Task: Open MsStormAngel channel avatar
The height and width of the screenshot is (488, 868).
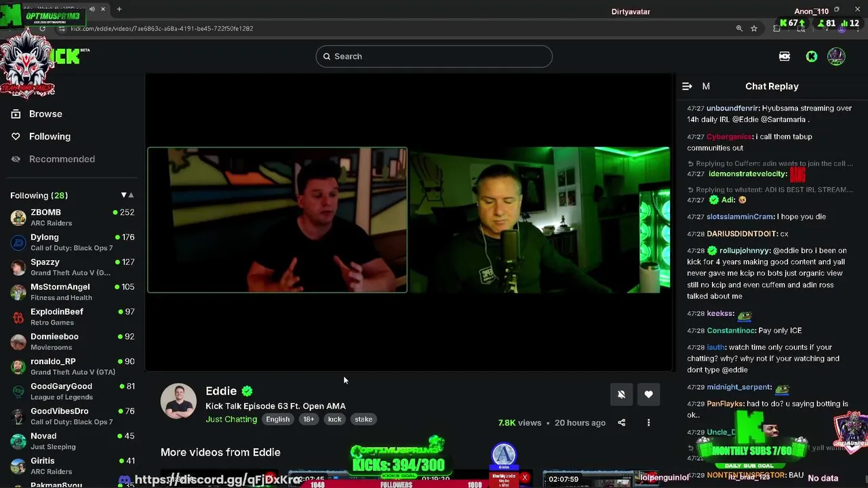Action: (18, 292)
